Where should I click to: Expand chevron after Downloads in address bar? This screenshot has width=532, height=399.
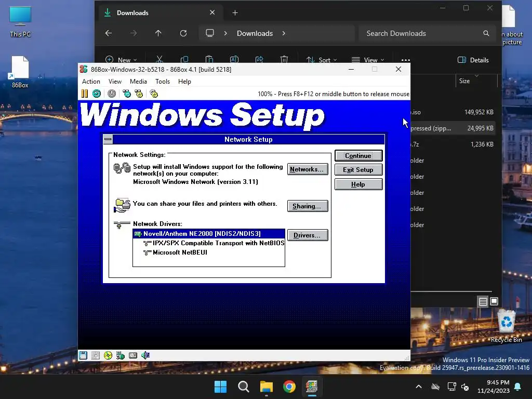coord(284,33)
